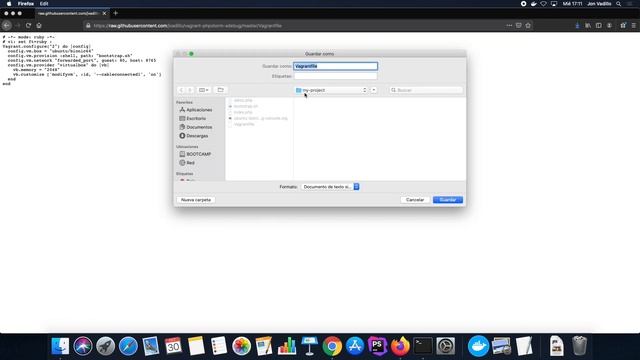Open Keynote from the Dock
Viewport: 640px width, 360px height.
pyautogui.click(x=309, y=346)
